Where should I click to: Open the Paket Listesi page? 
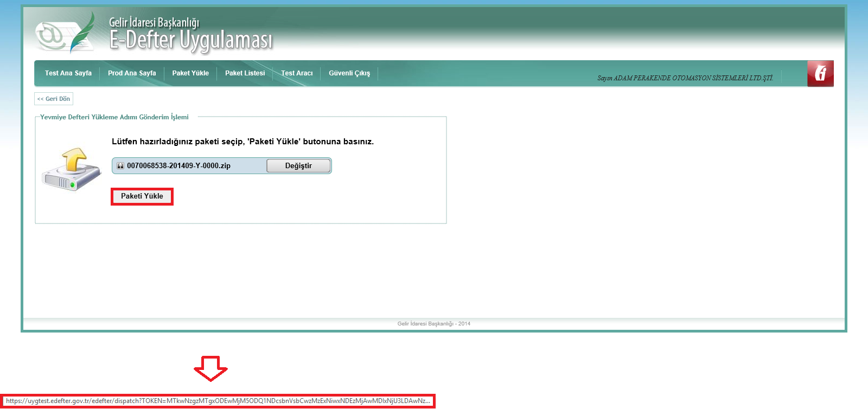coord(245,73)
